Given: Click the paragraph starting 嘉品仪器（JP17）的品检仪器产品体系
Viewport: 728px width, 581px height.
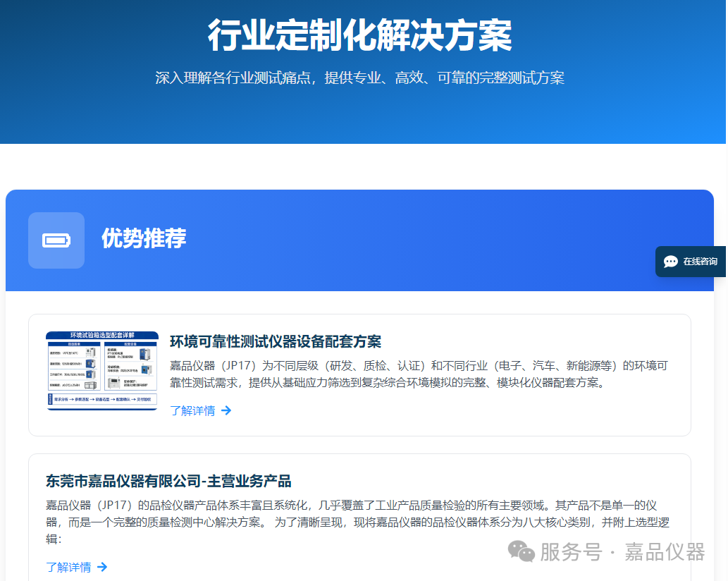Looking at the screenshot, I should [357, 522].
